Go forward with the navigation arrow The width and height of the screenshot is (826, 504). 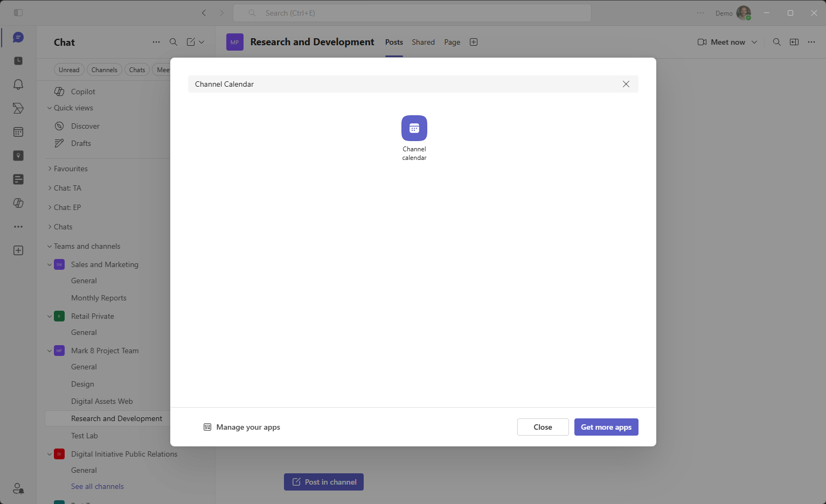point(221,13)
